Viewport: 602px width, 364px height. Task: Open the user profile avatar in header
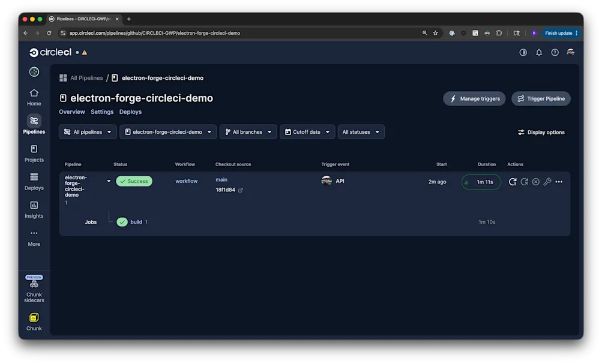(x=571, y=52)
